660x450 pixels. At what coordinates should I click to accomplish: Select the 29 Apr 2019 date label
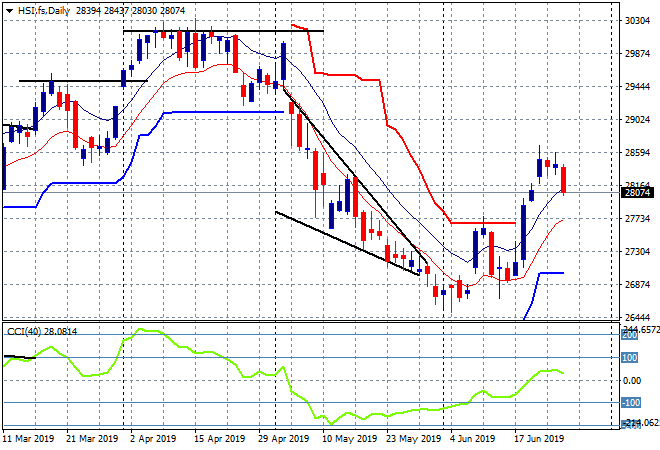click(284, 439)
